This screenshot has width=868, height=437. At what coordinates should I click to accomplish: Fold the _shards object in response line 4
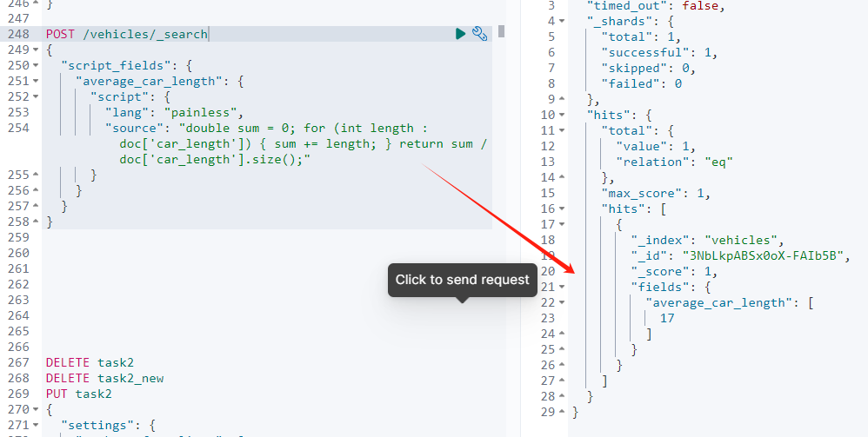(x=562, y=21)
